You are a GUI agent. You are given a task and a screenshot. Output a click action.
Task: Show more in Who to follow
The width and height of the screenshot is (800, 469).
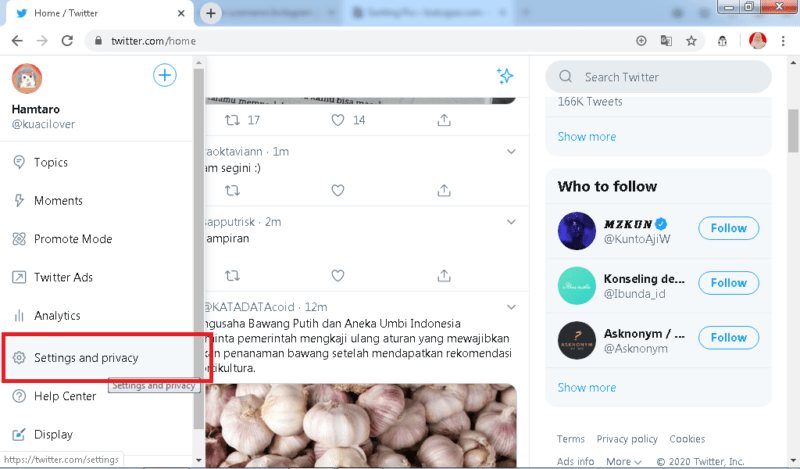tap(587, 387)
